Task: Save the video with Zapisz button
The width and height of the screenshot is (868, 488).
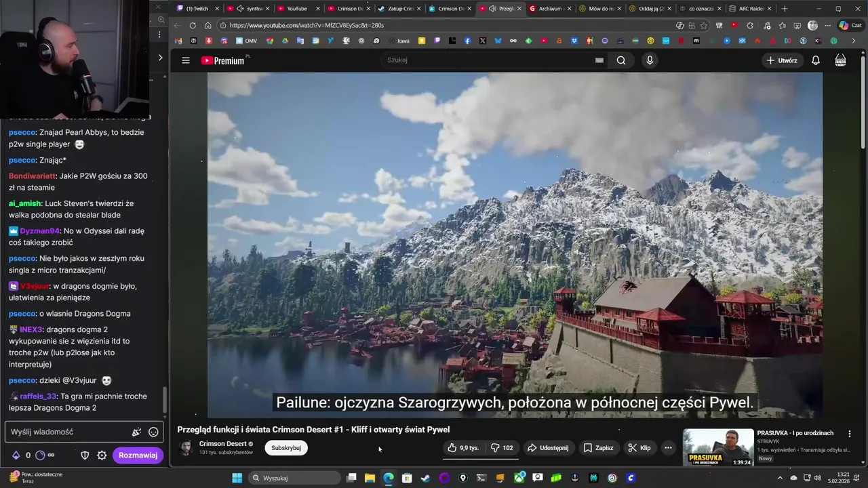Action: [598, 448]
